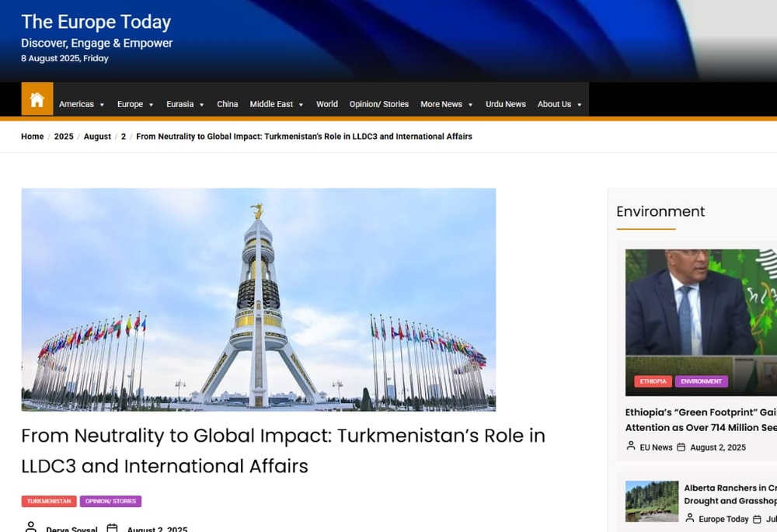Click the Home breadcrumb link
The width and height of the screenshot is (777, 532).
(33, 137)
